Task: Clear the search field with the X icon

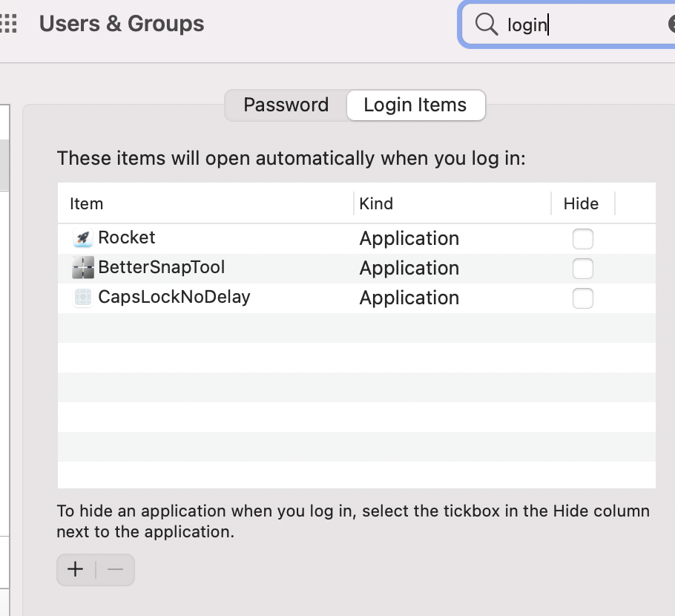Action: click(x=672, y=24)
